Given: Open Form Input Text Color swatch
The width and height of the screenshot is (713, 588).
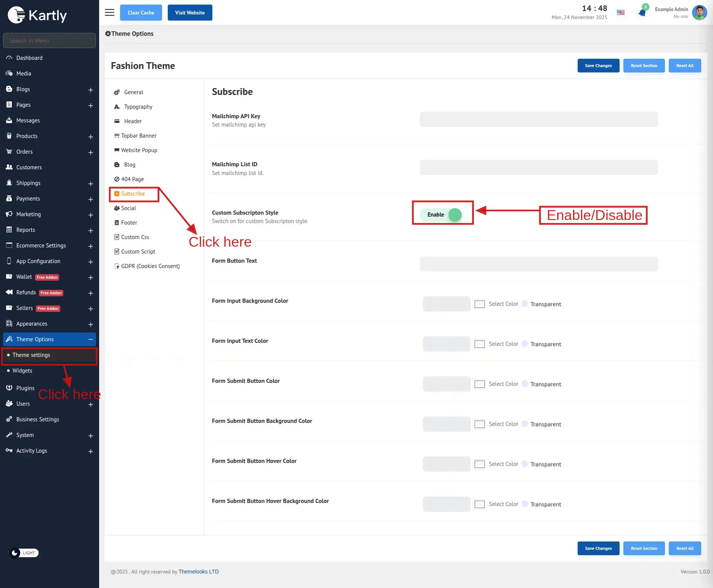Looking at the screenshot, I should point(479,344).
